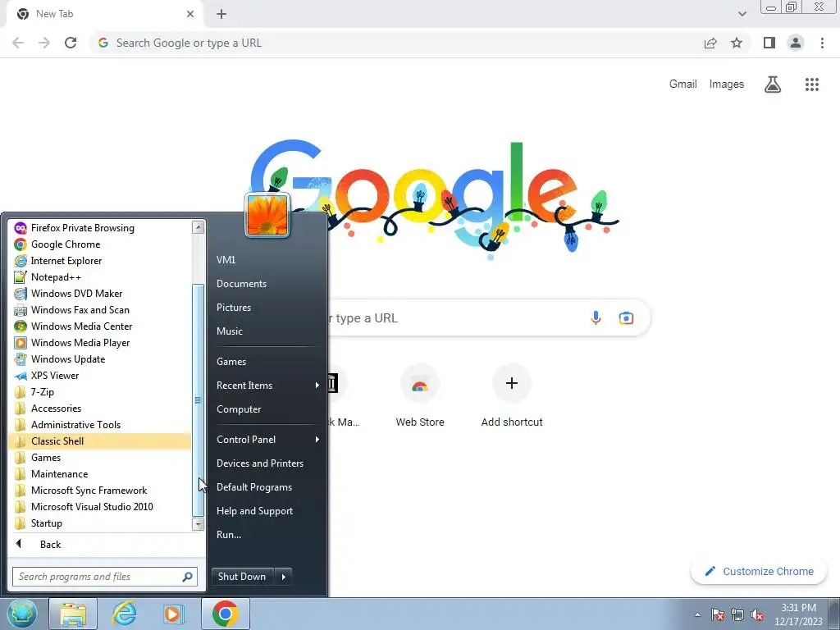Expand the Classic Shell folder

(x=99, y=441)
